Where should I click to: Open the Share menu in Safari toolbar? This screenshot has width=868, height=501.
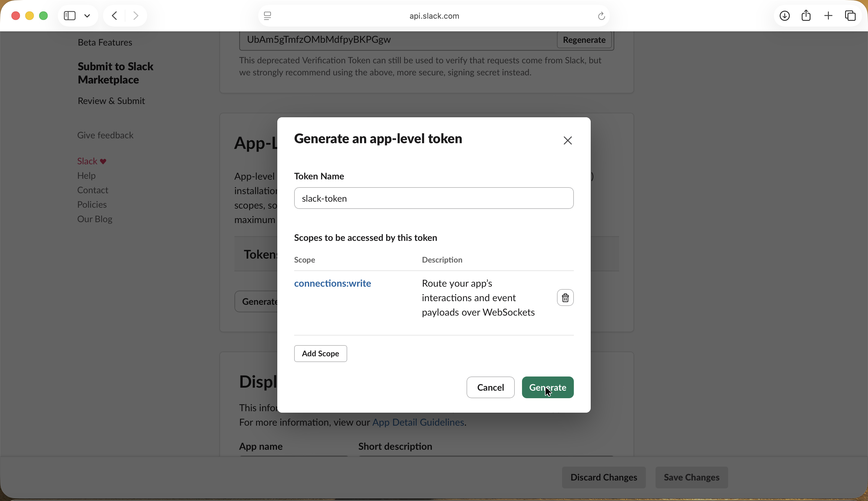coord(806,15)
